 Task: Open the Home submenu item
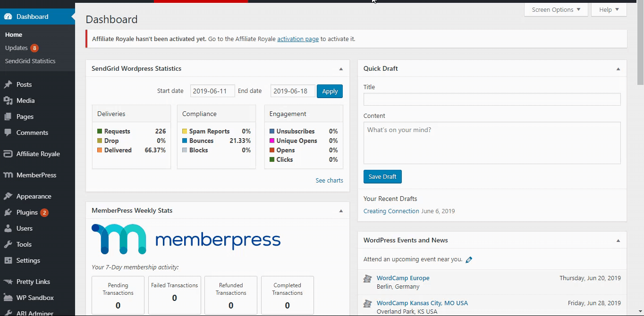coord(14,34)
